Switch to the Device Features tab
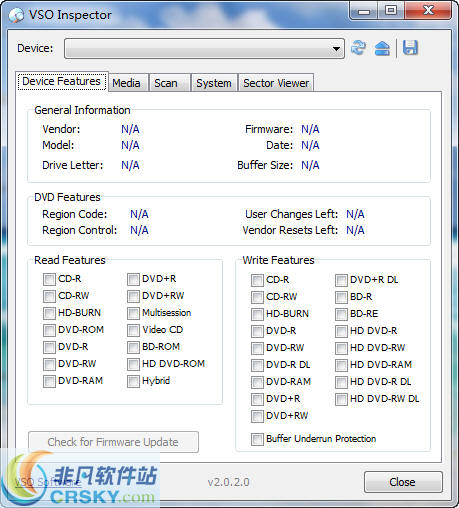Screen dimensions: 459x508 (x=62, y=81)
